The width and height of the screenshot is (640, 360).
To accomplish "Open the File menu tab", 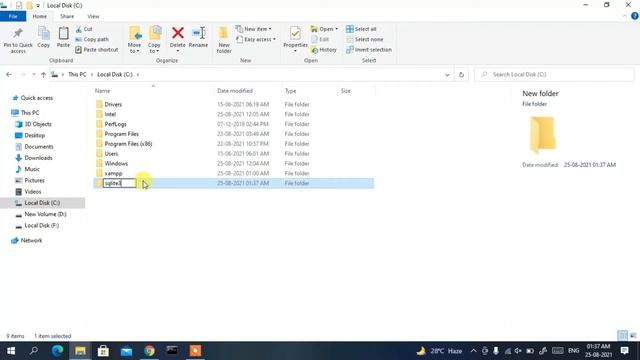I will pos(13,16).
